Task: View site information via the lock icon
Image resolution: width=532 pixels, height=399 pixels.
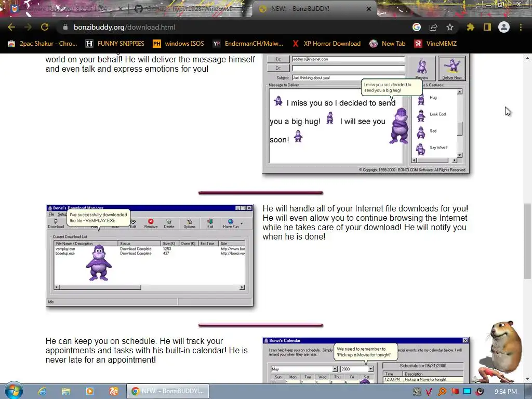Action: [65, 27]
